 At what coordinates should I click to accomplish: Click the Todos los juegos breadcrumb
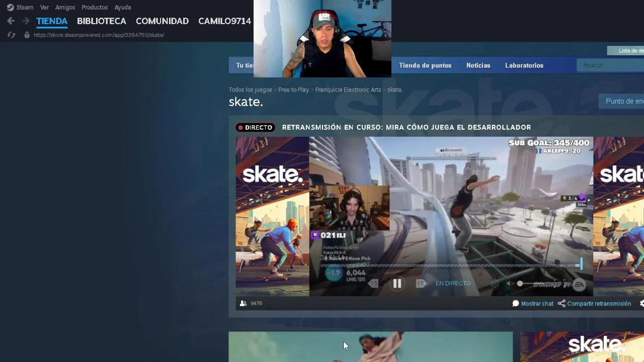(250, 90)
